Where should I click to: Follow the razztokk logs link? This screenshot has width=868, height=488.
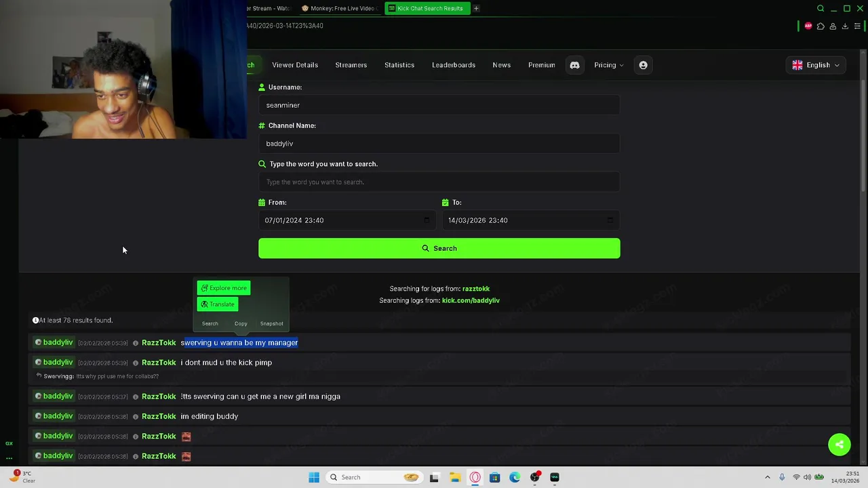476,289
